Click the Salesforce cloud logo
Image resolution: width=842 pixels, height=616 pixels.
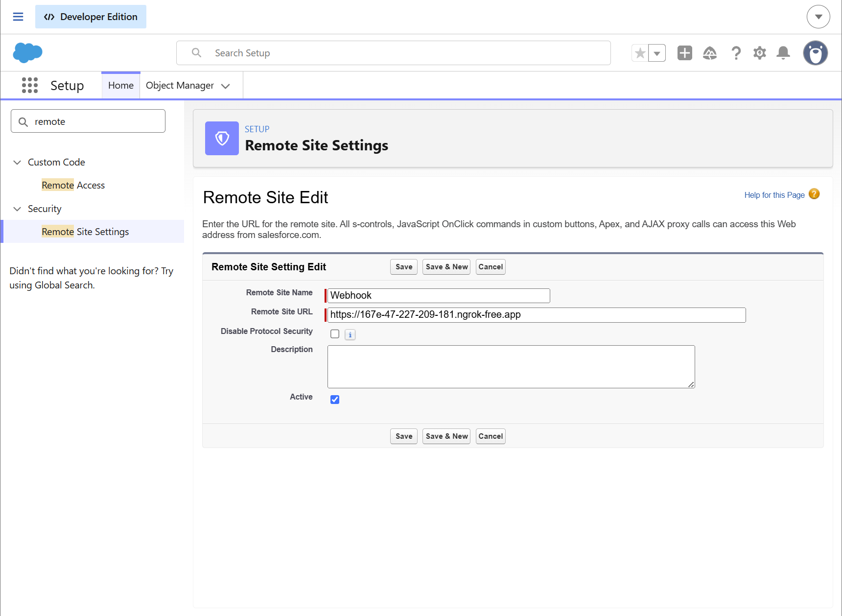pos(27,52)
